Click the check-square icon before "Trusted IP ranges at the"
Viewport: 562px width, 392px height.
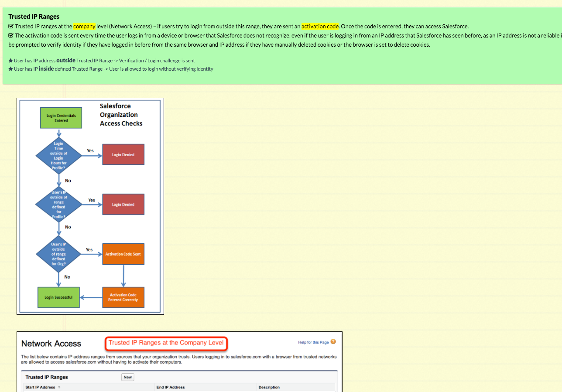coord(11,26)
